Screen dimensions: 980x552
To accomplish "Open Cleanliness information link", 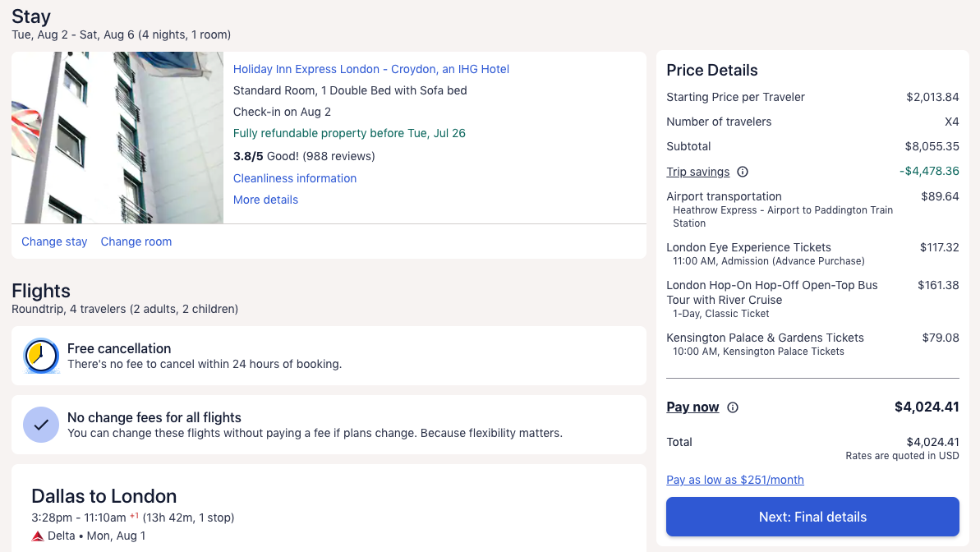I will 295,179.
